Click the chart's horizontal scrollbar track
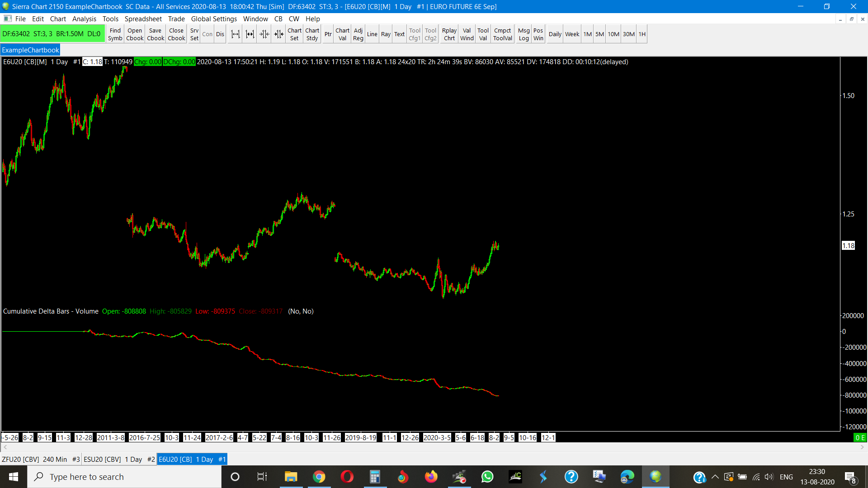Viewport: 868px width, 488px height. pos(434,447)
